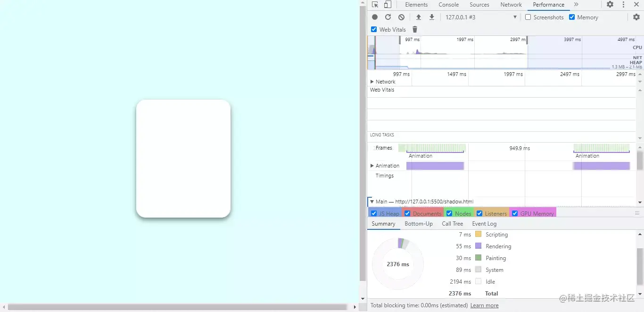The width and height of the screenshot is (644, 312).
Task: Click the purple Rendering color swatch
Action: (478, 246)
